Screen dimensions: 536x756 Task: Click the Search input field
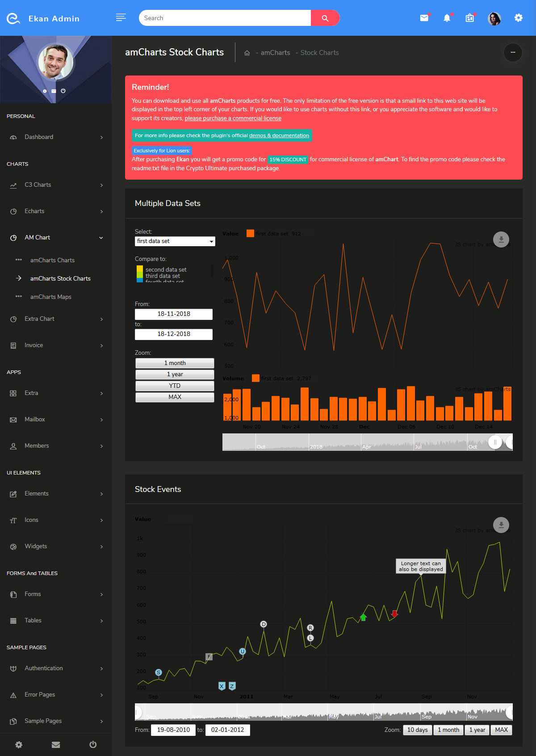[225, 18]
